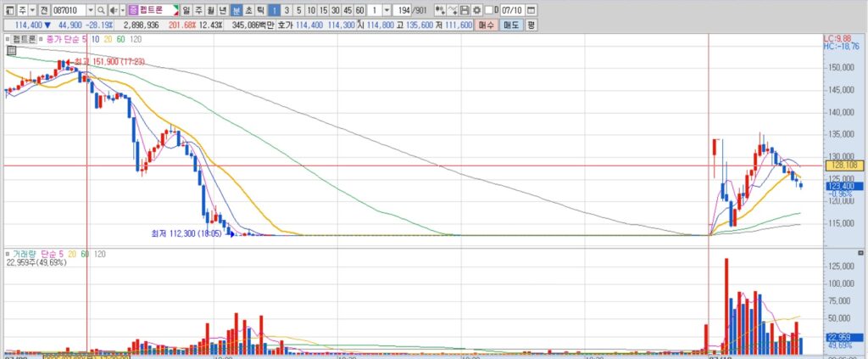This screenshot has height=359, width=868.
Task: Choose the 10-minute interval button
Action: (x=311, y=10)
